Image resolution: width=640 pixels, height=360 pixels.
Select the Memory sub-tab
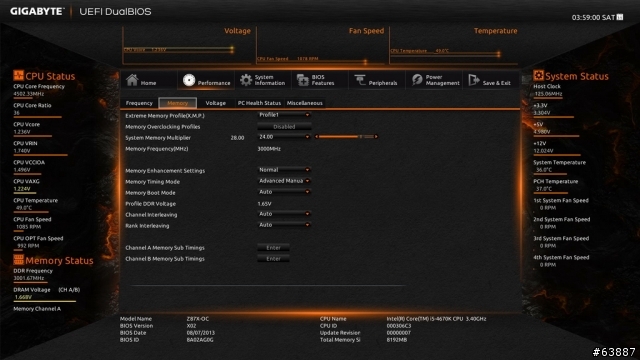(x=178, y=103)
